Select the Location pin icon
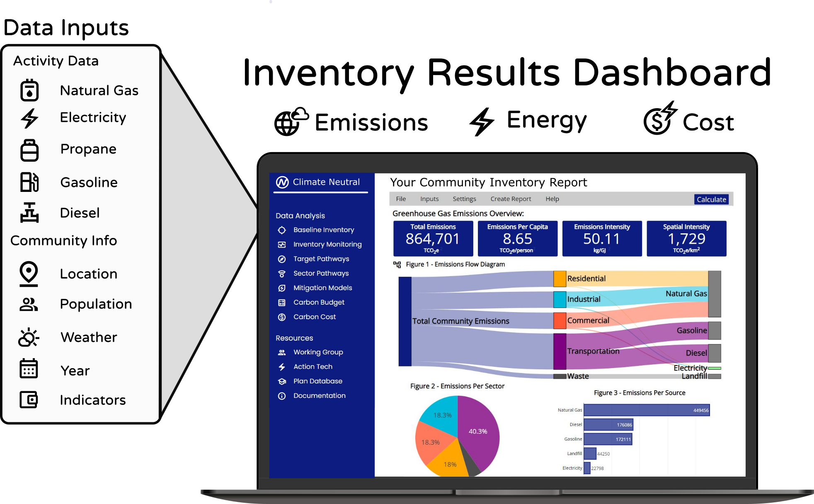This screenshot has width=814, height=504. 29,274
